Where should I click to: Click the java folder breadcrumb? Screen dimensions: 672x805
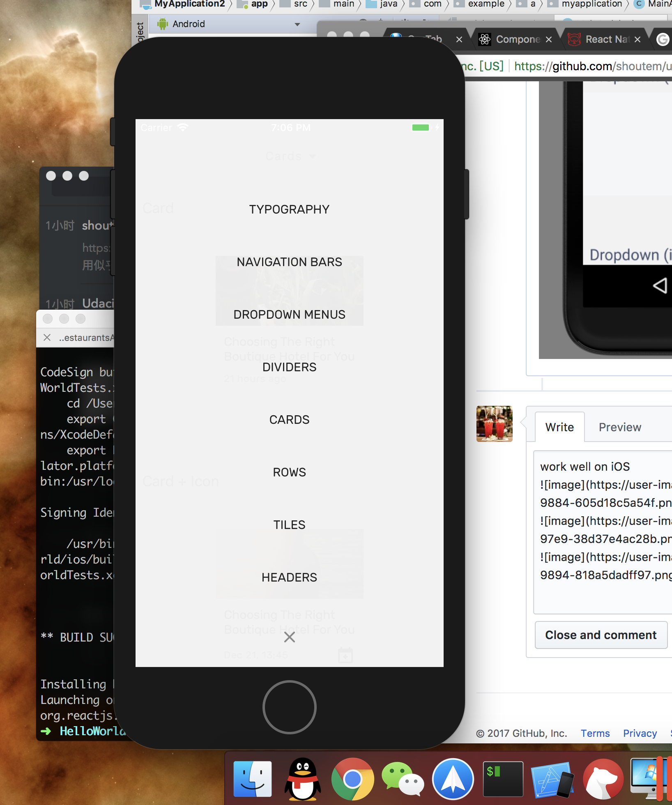pyautogui.click(x=382, y=4)
